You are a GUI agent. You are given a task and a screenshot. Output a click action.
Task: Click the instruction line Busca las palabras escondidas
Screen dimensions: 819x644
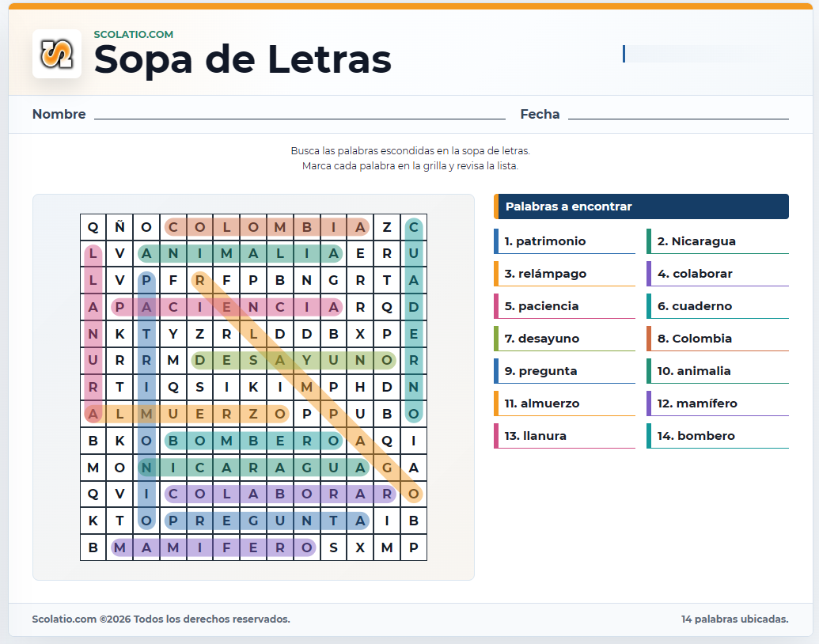click(411, 151)
